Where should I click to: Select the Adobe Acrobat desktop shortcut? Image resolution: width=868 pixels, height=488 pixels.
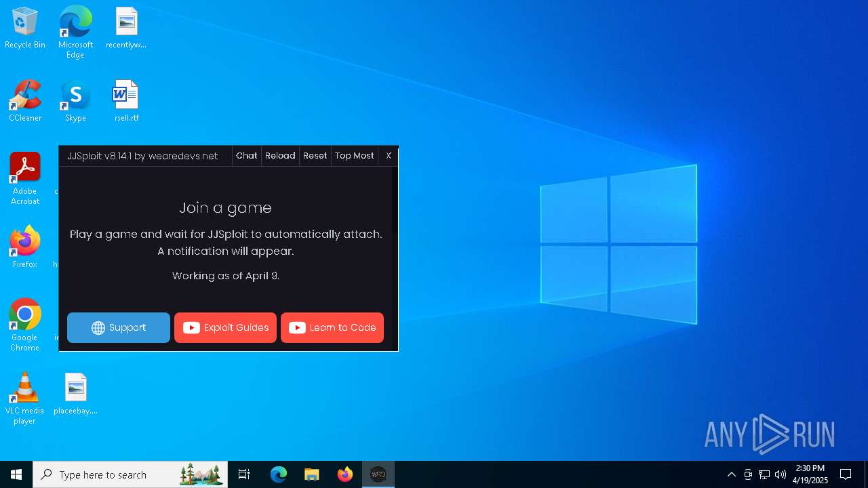25,179
